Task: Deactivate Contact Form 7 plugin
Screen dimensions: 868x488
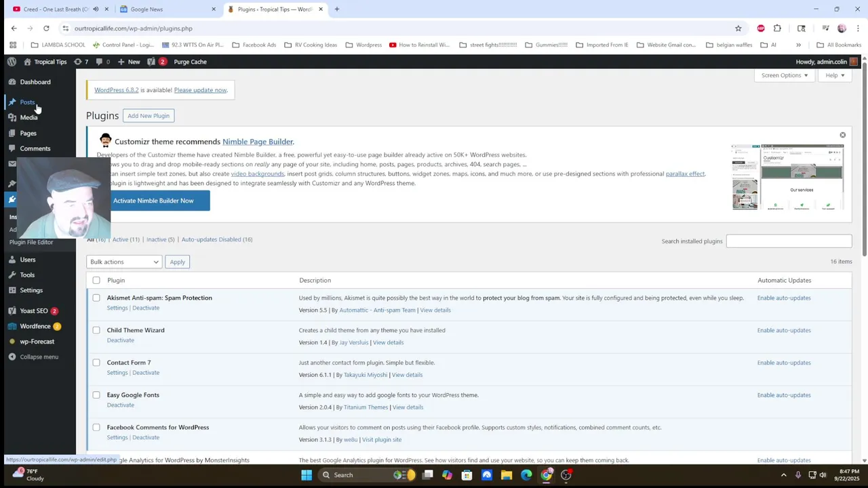Action: point(146,373)
